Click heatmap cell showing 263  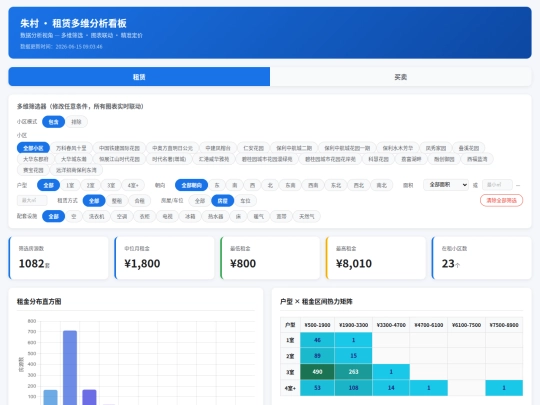click(x=353, y=372)
